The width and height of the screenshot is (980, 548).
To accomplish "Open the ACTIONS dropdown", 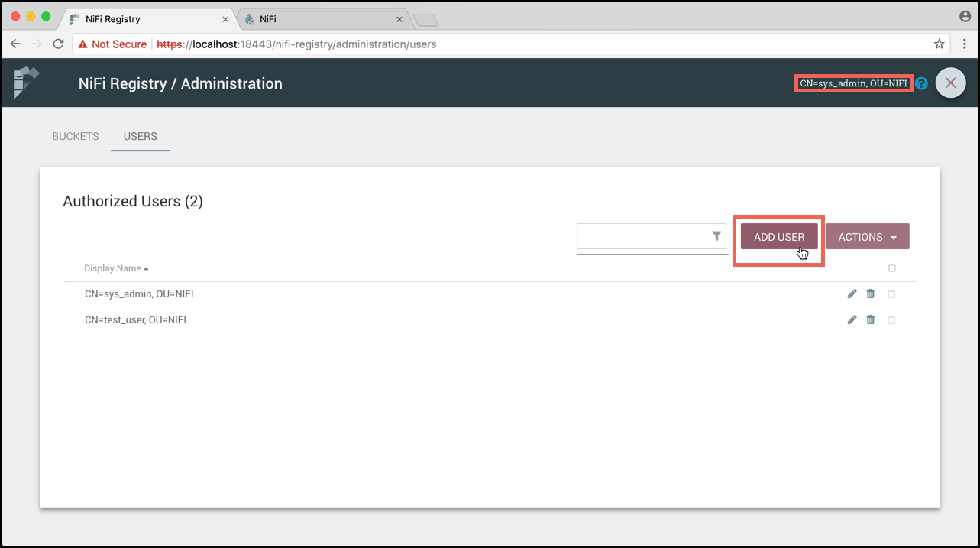I will [867, 236].
